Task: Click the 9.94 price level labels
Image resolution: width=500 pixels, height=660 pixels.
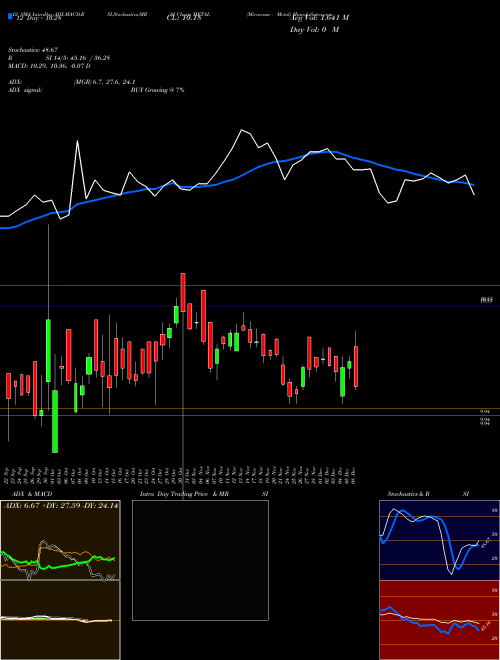Action: point(485,417)
